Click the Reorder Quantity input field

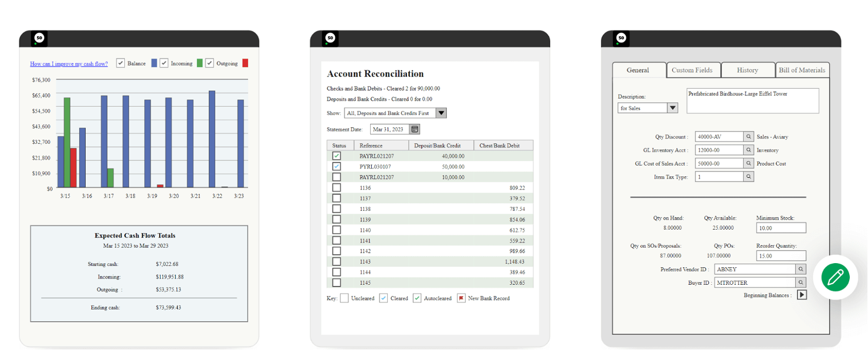[x=781, y=255]
